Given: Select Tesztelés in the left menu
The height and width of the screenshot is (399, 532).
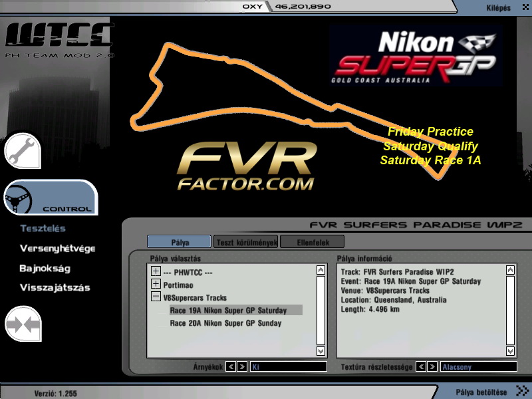Looking at the screenshot, I should click(43, 228).
